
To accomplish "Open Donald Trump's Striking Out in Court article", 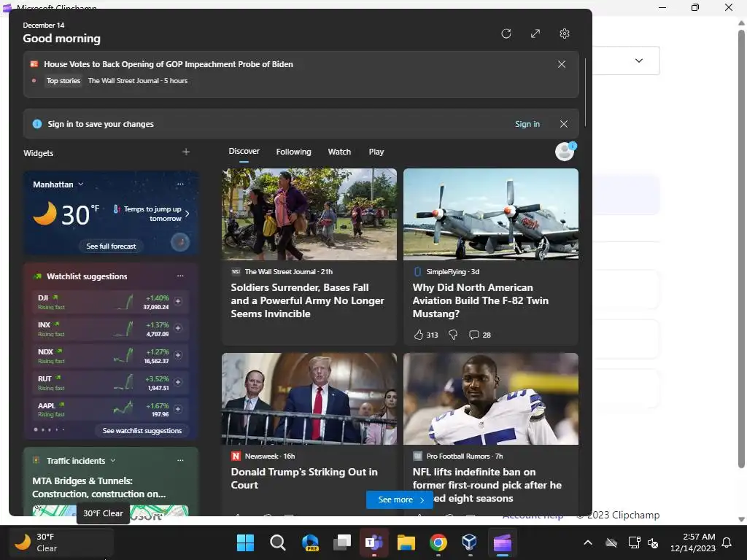I will coord(304,478).
